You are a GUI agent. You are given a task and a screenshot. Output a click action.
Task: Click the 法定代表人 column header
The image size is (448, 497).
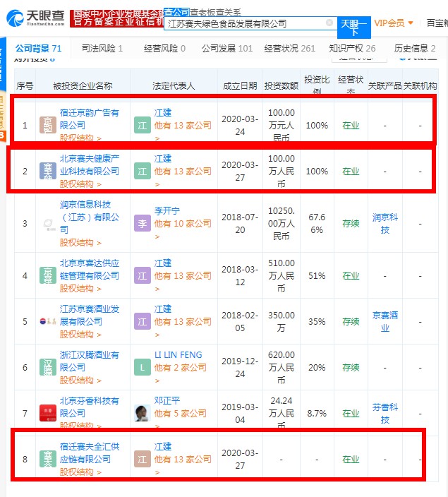tap(174, 86)
